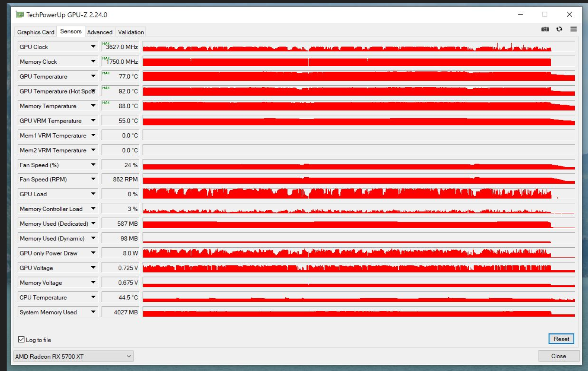Click the 92.0 °C Hot Spot value
588x371 pixels.
click(121, 91)
